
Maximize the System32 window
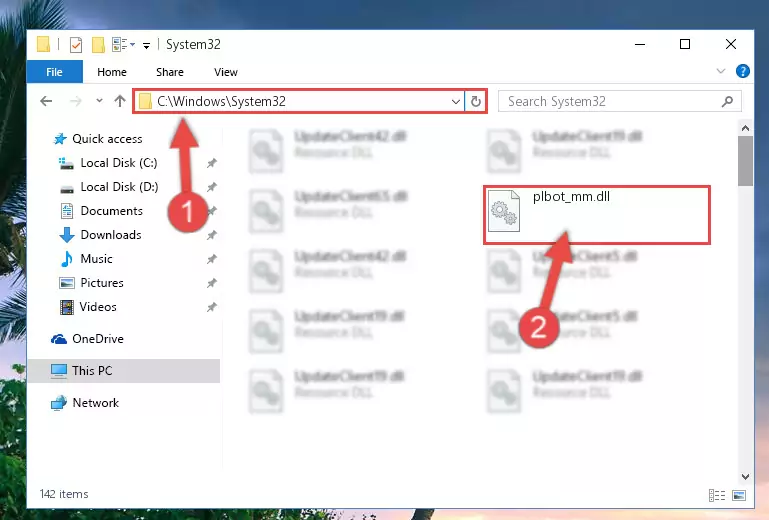[685, 44]
